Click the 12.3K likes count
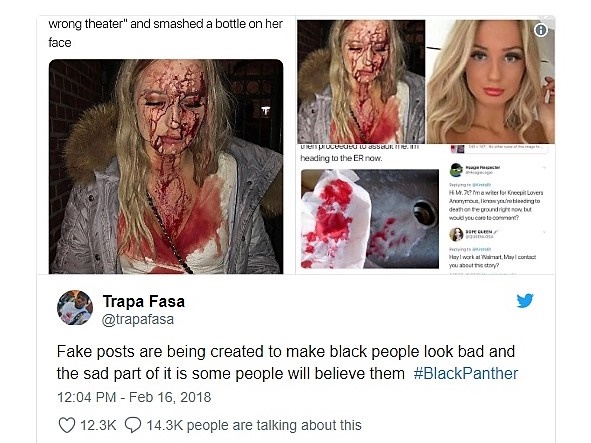Image resolution: width=591 pixels, height=443 pixels. (x=98, y=425)
